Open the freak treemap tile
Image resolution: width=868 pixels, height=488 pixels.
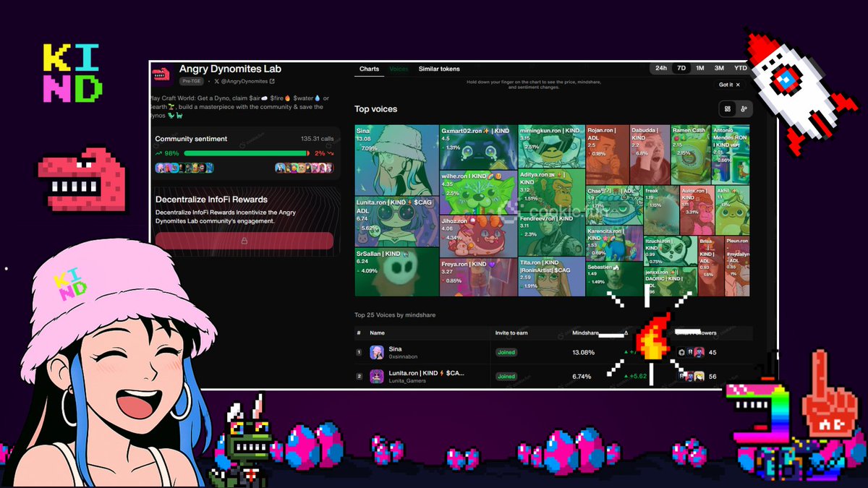point(661,210)
